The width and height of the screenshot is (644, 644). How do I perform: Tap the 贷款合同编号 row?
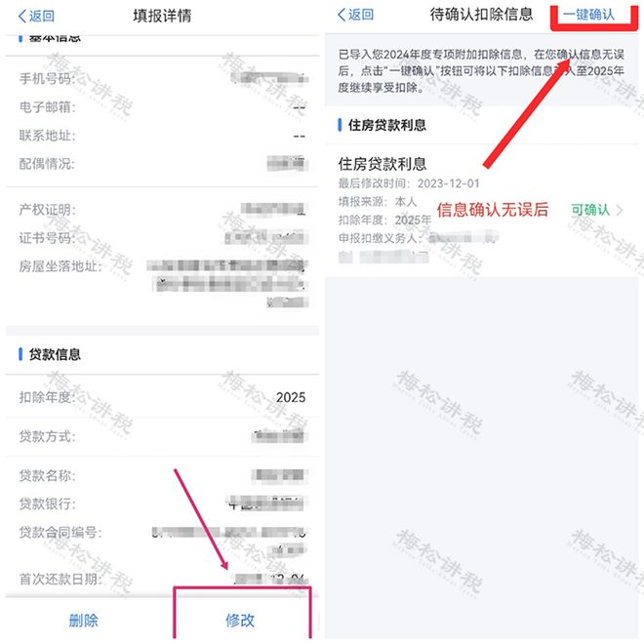point(162,541)
